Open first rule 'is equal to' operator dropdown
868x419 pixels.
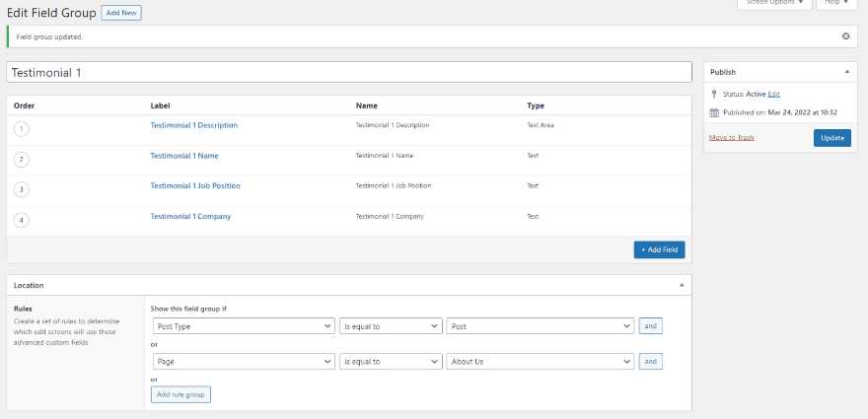pyautogui.click(x=391, y=326)
